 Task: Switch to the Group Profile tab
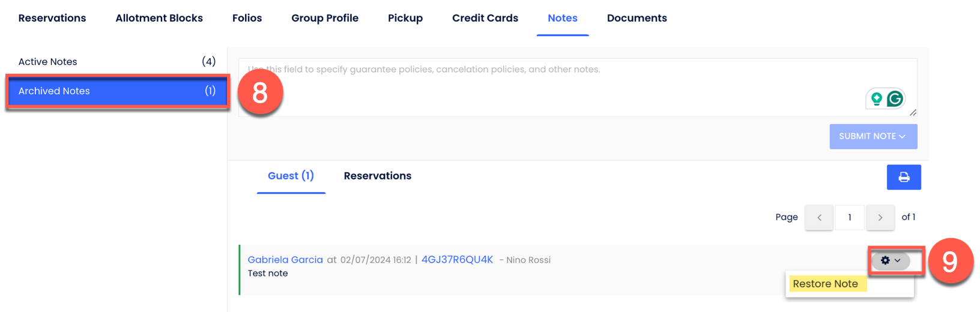tap(325, 18)
